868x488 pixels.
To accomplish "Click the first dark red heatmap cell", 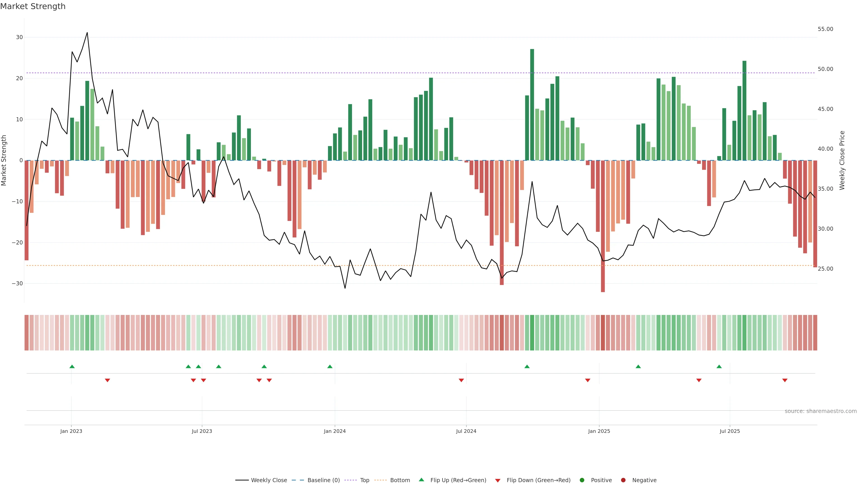I will (27, 333).
